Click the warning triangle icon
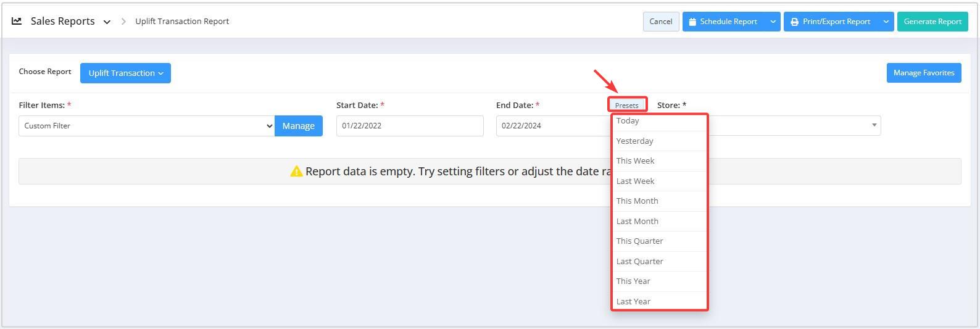Image resolution: width=980 pixels, height=329 pixels. [x=296, y=171]
